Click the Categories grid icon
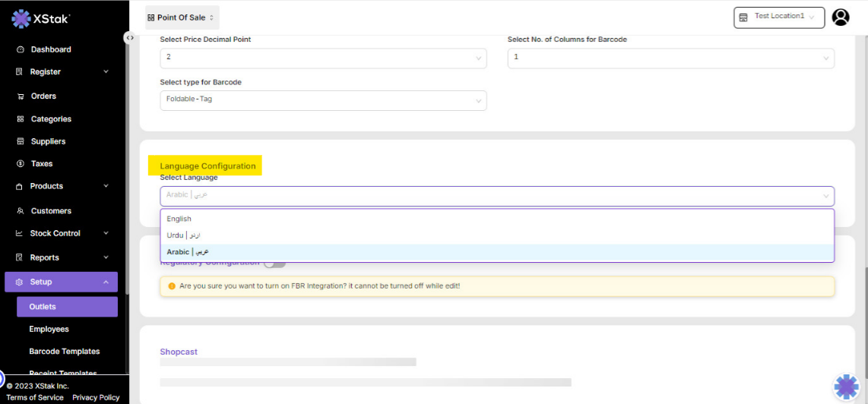 [21, 119]
